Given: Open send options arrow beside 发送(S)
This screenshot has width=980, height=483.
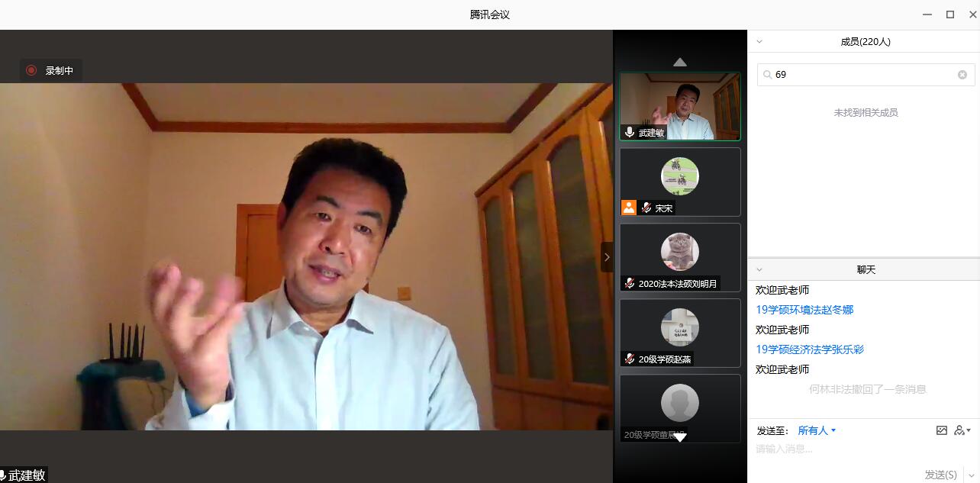Looking at the screenshot, I should (x=970, y=475).
